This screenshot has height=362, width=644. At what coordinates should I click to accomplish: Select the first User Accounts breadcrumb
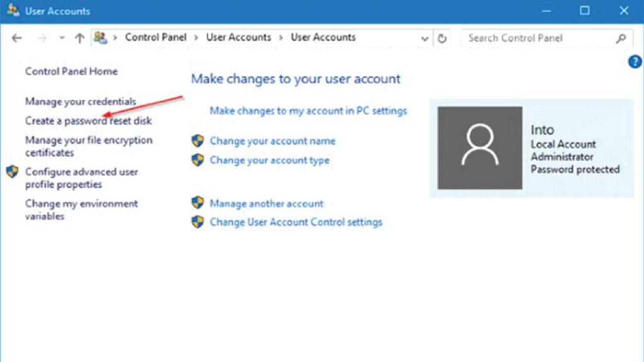tap(239, 38)
